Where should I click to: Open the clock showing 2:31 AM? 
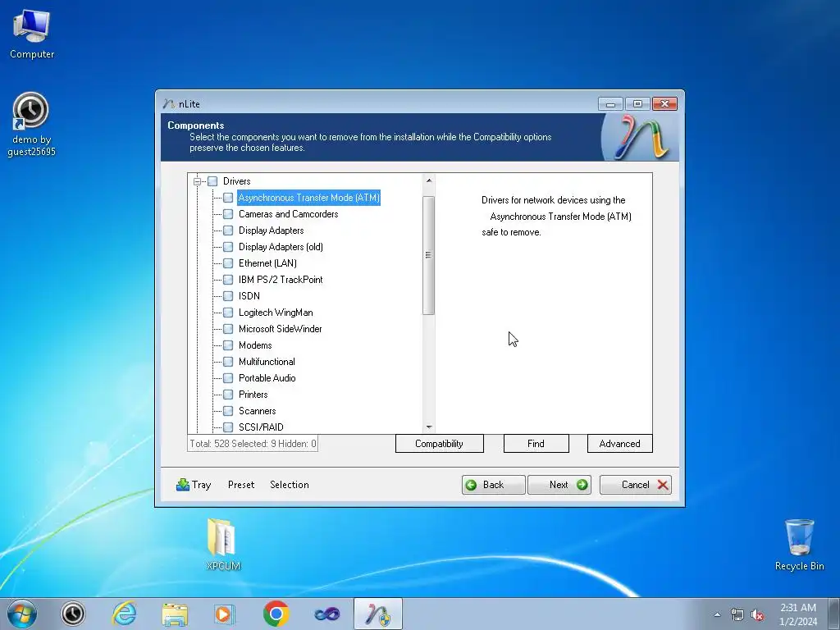coord(798,614)
